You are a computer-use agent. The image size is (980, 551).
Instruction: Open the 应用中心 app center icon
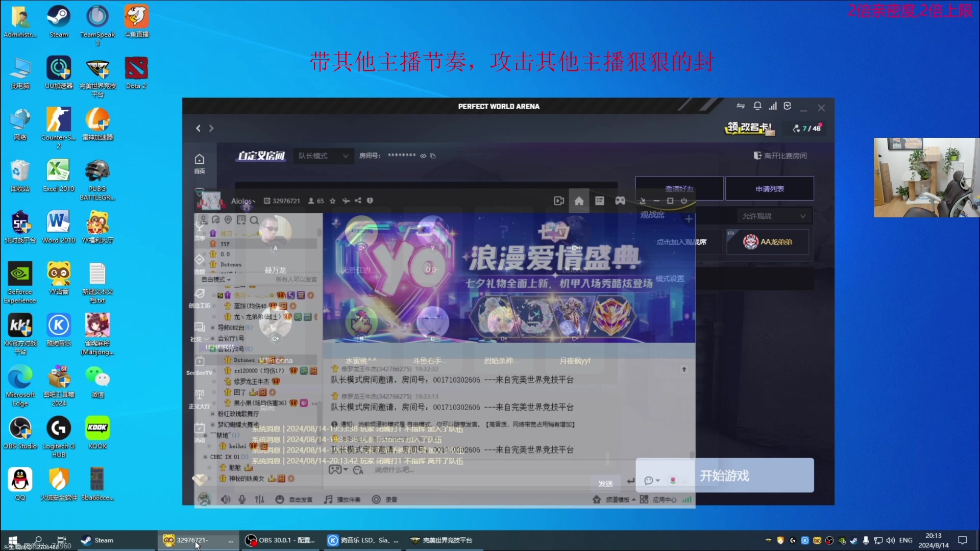(644, 500)
